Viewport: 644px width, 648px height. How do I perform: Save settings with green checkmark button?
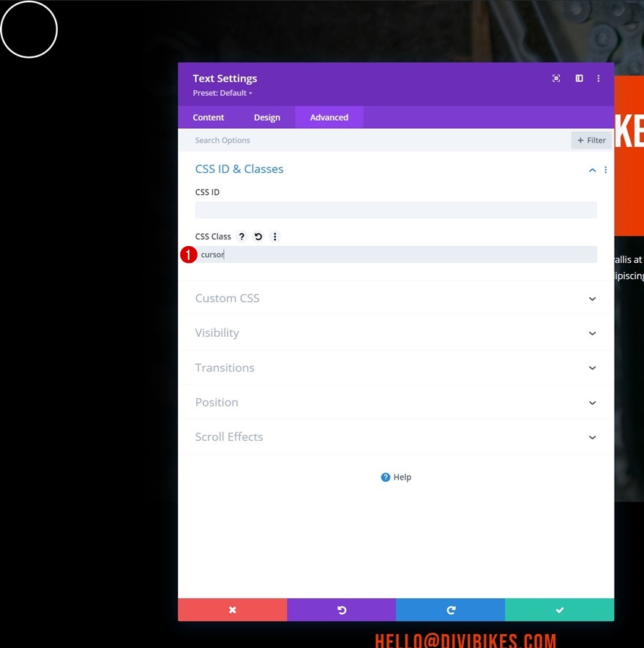click(x=560, y=610)
